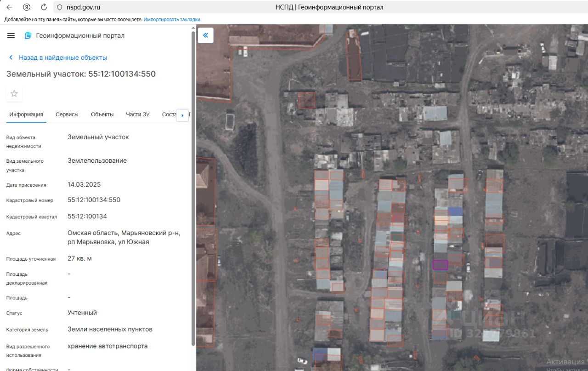Click the label Дата присвоения
Viewport: 588px width, 371px height.
pyautogui.click(x=26, y=185)
